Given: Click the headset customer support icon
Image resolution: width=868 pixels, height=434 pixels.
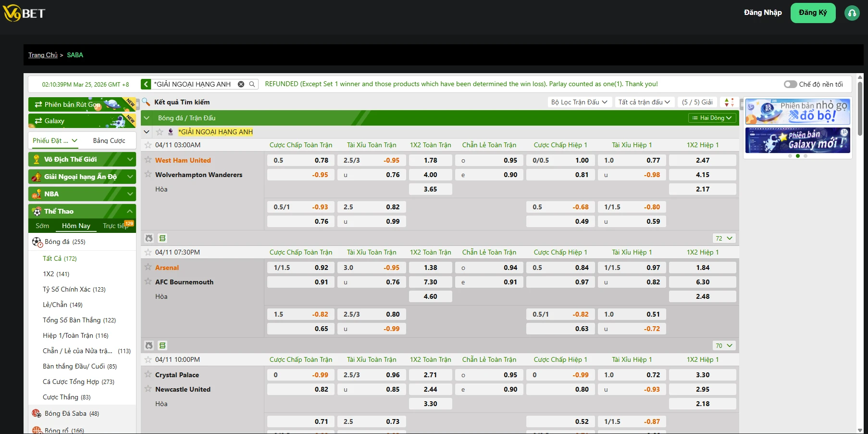Looking at the screenshot, I should click(x=852, y=13).
